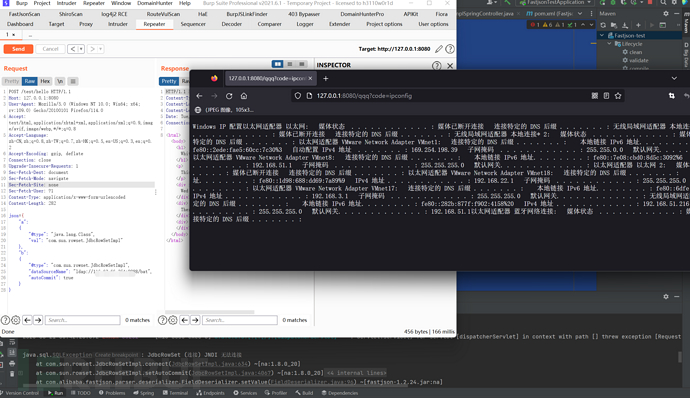690x398 pixels.
Task: Download Maven sources icon
Action: coord(625,25)
